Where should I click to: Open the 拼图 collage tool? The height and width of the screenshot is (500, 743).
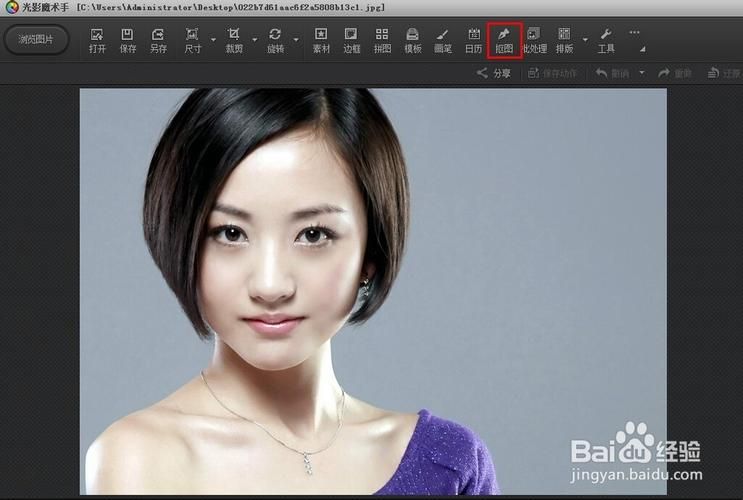point(382,41)
